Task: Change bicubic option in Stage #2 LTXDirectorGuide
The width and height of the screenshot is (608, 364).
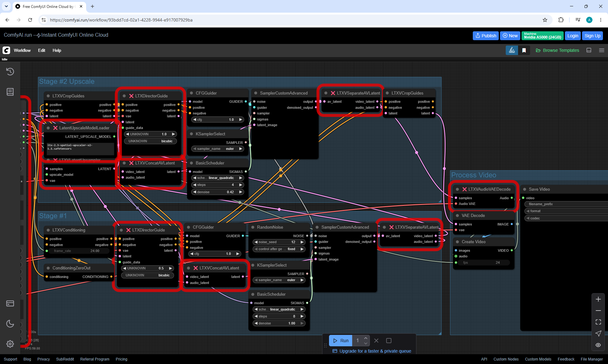Action: pyautogui.click(x=150, y=141)
